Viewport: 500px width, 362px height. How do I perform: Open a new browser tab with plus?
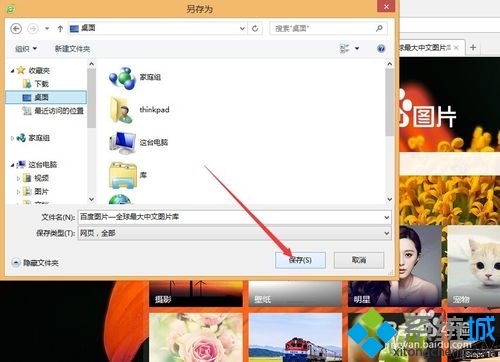coord(473,48)
